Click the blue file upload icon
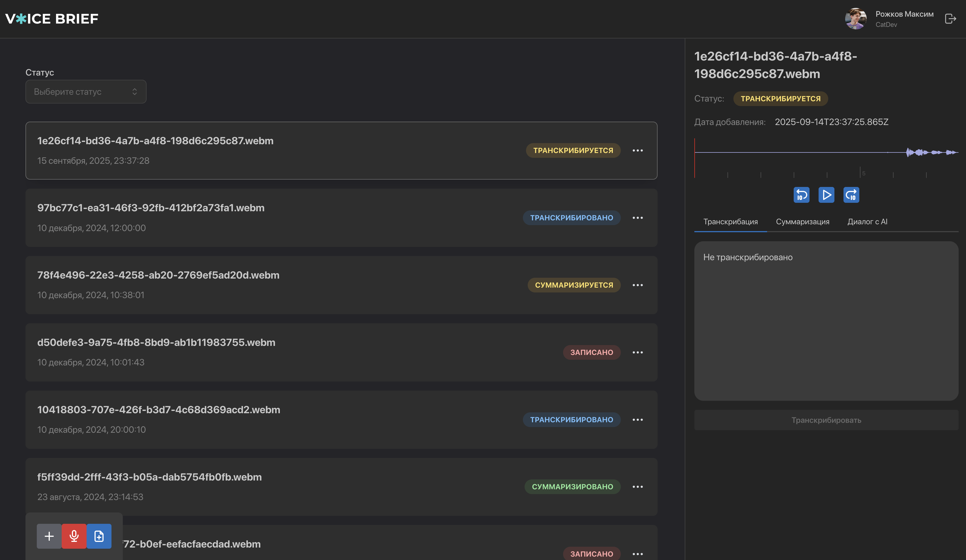Screen dimensions: 966x560 [99, 536]
